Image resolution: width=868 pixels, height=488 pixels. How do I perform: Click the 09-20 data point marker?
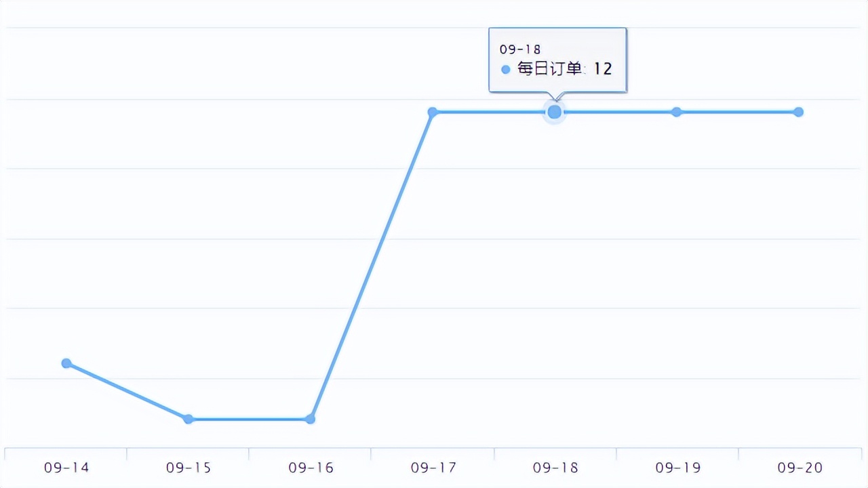(799, 112)
